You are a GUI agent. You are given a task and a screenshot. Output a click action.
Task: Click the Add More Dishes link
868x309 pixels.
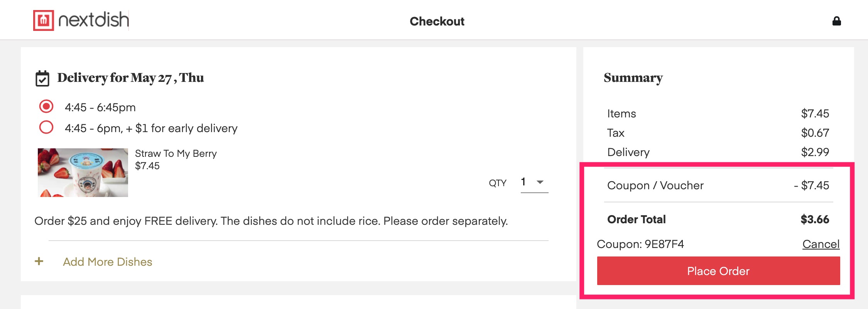[x=108, y=262]
